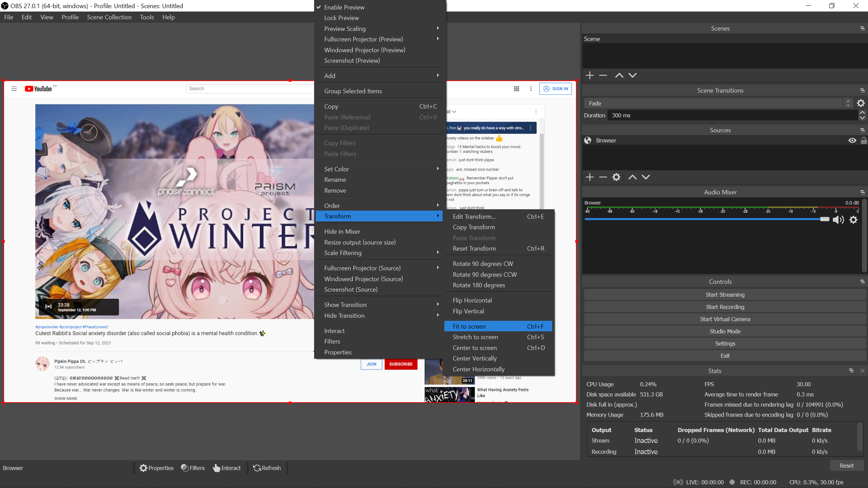Undock the Audio Mixer panel
Screen dimensions: 868x488
(x=862, y=192)
